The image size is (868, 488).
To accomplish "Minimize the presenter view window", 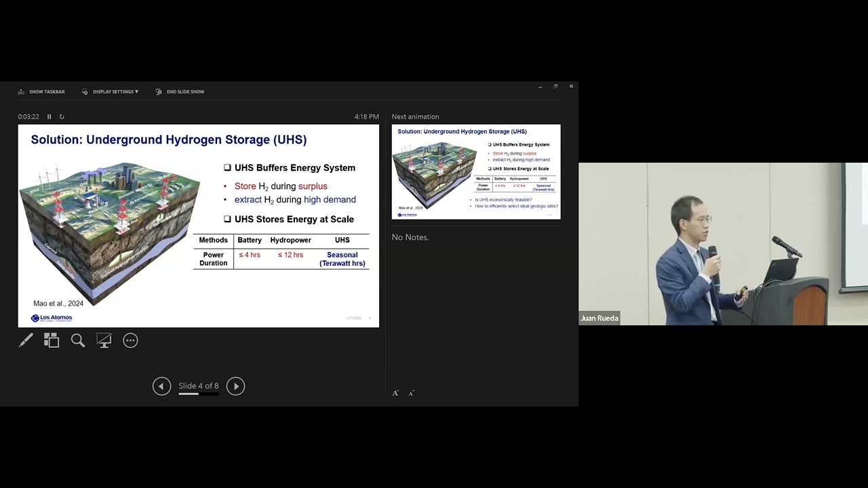I will tap(540, 87).
